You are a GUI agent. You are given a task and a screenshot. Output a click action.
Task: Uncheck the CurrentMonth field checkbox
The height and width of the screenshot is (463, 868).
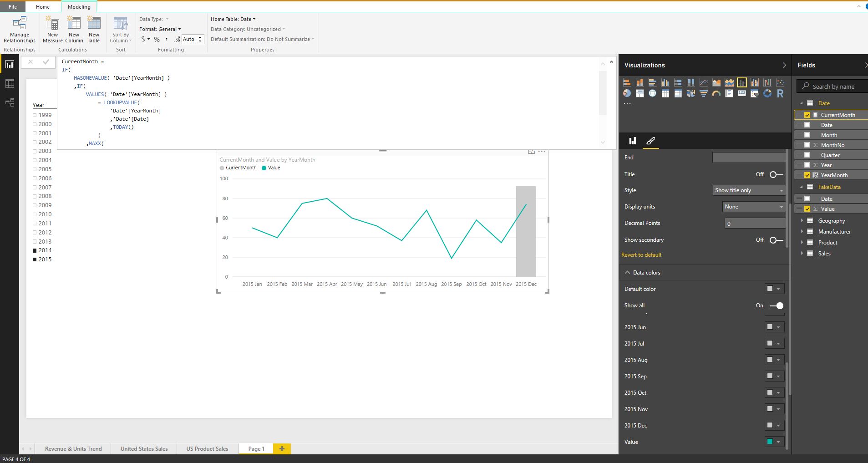(x=807, y=115)
